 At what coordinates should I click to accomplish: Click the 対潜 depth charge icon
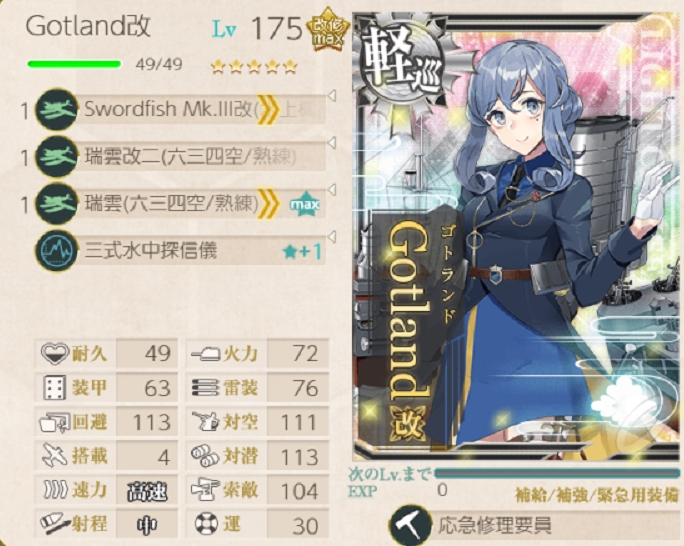point(205,456)
